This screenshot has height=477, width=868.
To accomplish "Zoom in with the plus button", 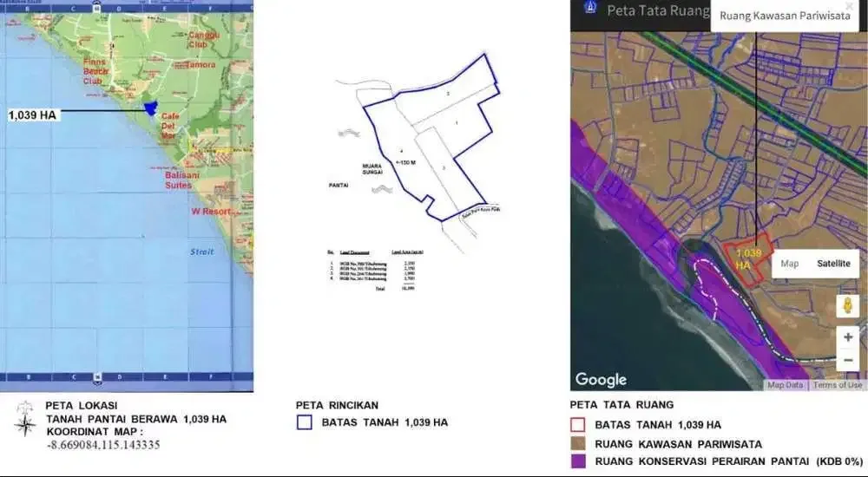I will click(847, 337).
